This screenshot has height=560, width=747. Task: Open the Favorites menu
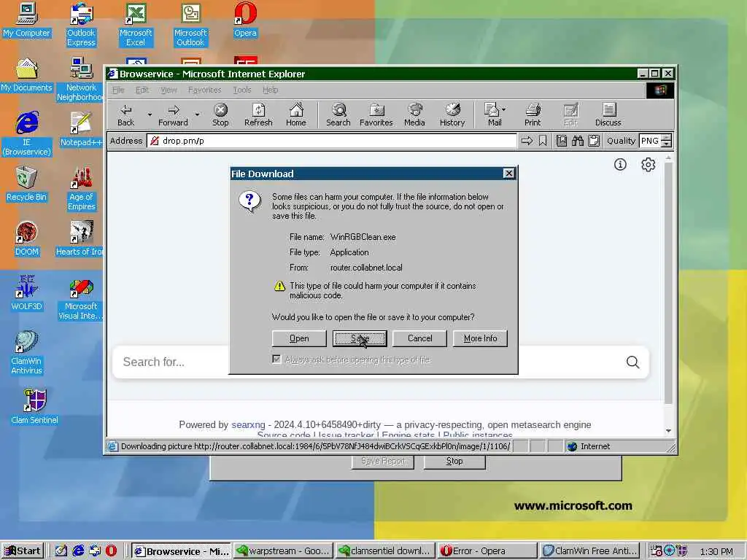point(204,90)
